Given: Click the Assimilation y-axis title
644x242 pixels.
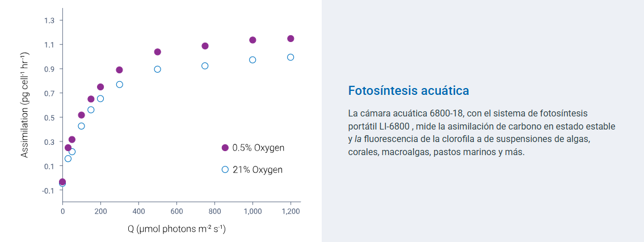Looking at the screenshot, I should [25, 105].
